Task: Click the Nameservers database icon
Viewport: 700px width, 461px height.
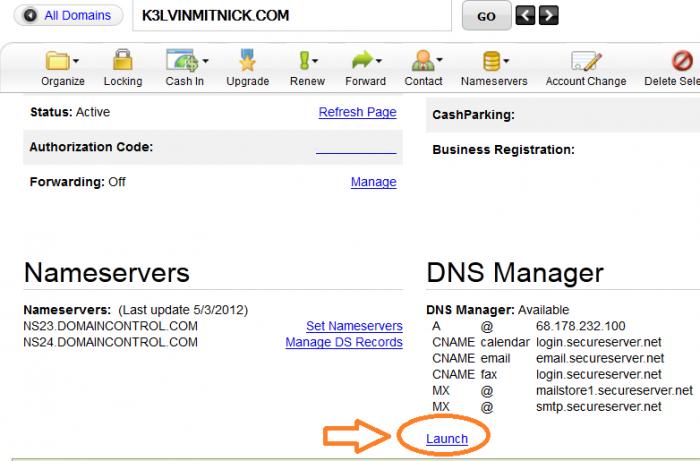Action: point(492,61)
